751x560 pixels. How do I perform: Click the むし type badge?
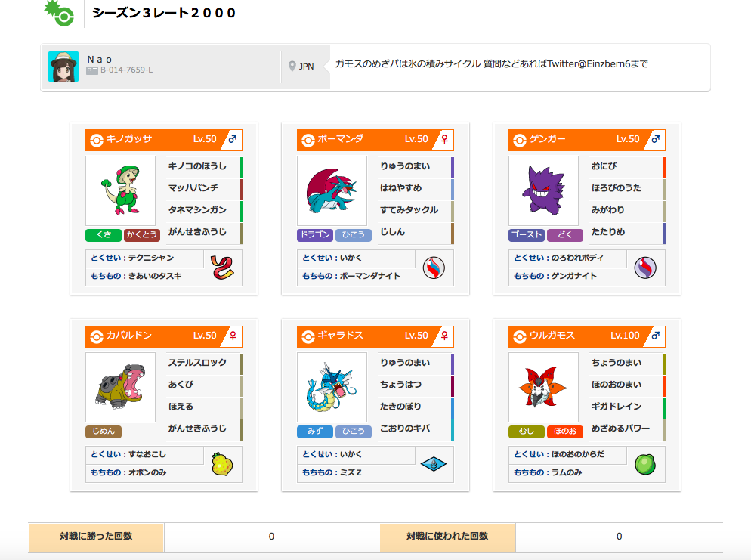[527, 431]
